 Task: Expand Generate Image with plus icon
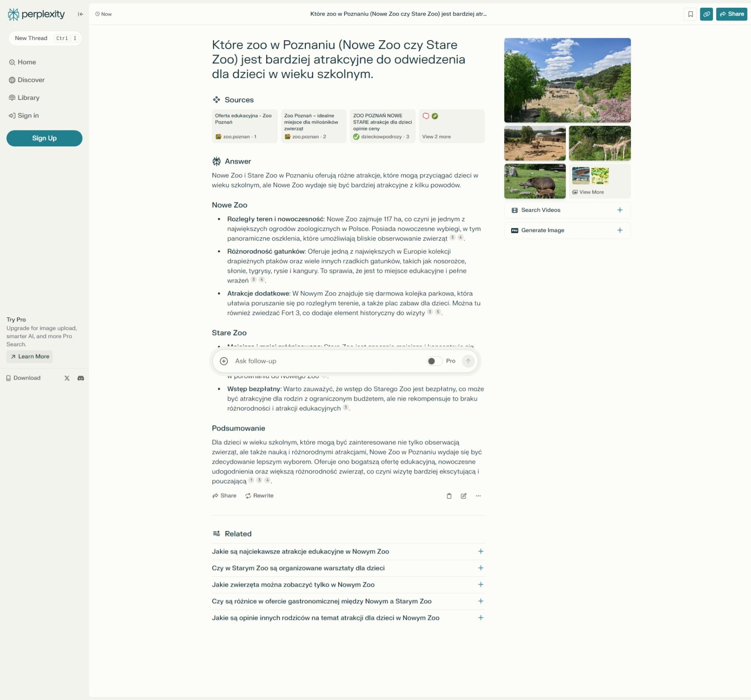coord(620,230)
